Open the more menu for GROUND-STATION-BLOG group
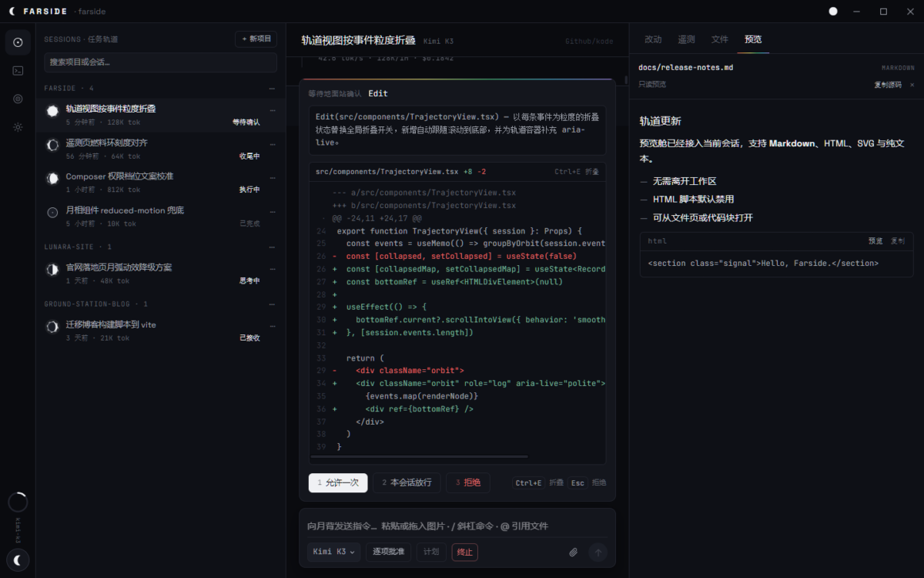This screenshot has height=578, width=924. point(272,304)
